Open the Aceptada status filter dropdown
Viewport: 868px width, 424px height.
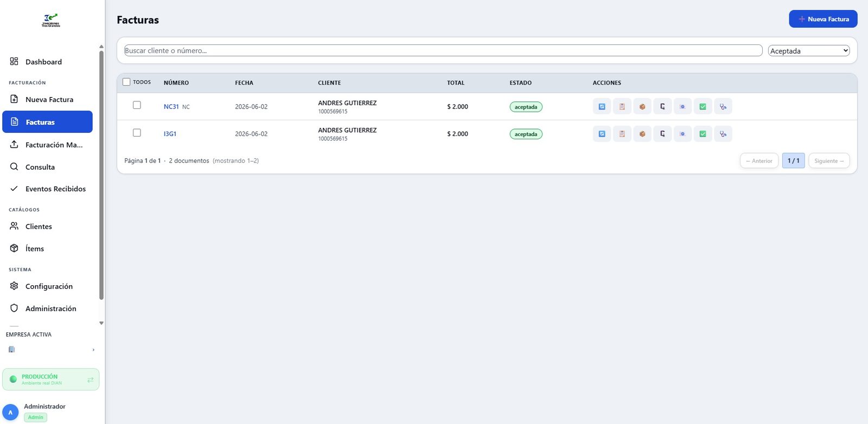809,51
